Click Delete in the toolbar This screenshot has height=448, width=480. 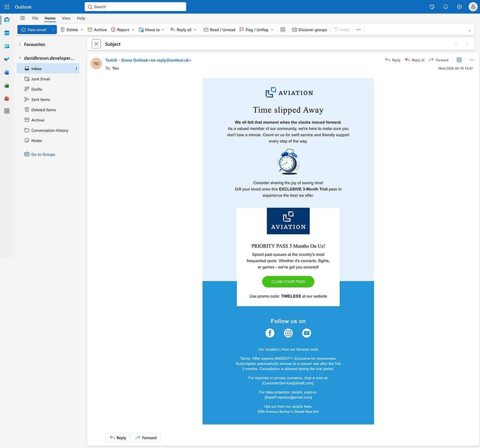point(69,30)
